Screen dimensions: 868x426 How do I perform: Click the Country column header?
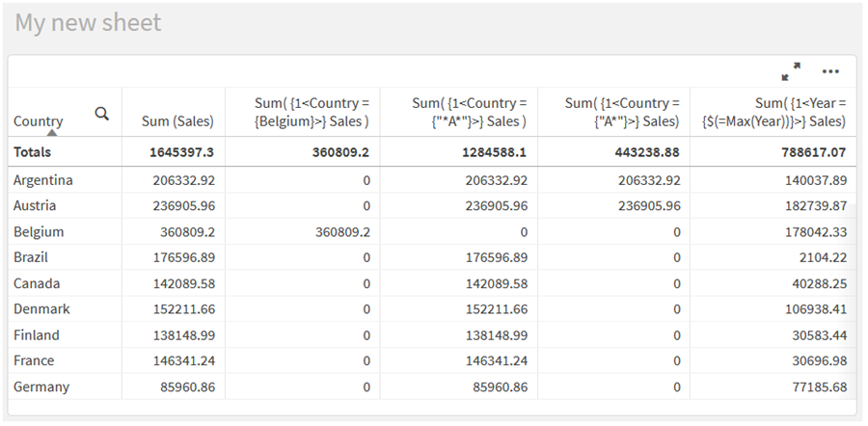[39, 121]
